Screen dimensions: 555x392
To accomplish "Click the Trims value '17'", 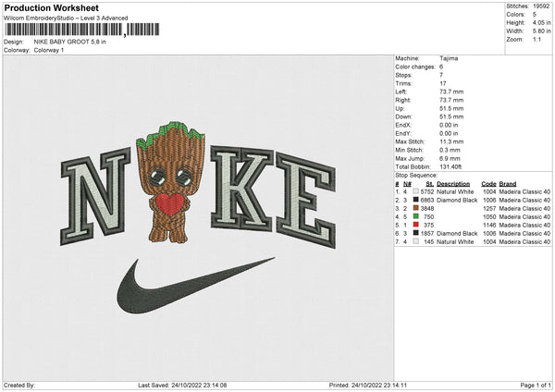I will (x=443, y=83).
